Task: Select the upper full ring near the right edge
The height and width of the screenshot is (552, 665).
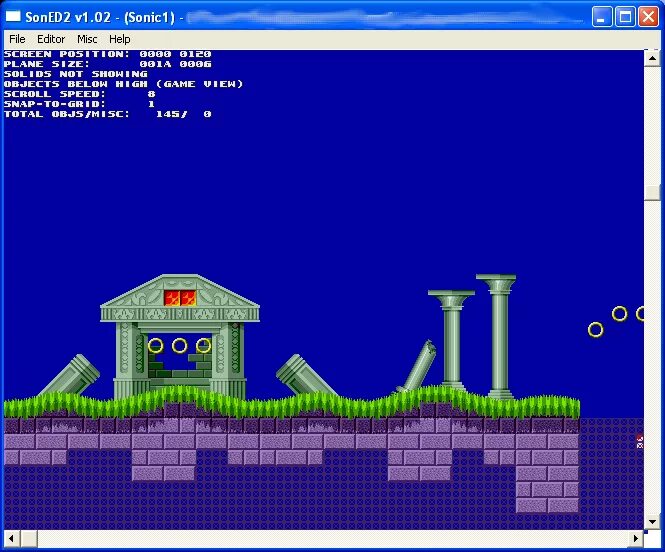Action: click(x=620, y=314)
